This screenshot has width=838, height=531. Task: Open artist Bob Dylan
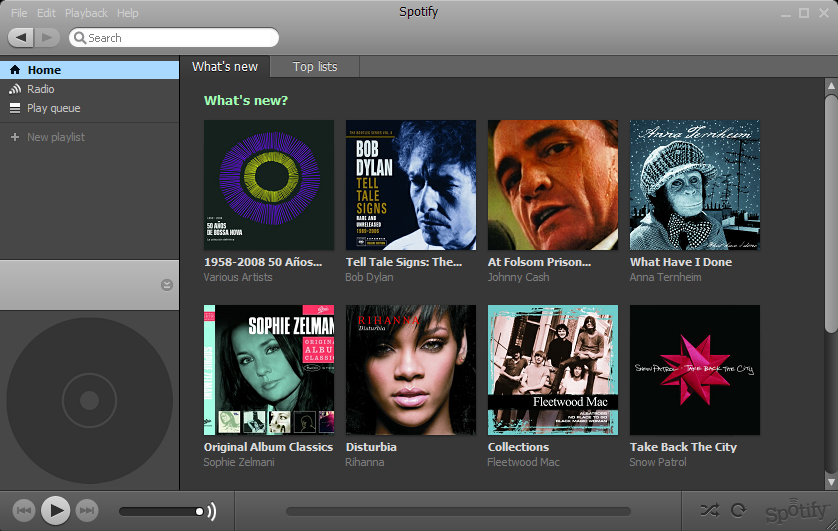pos(369,277)
